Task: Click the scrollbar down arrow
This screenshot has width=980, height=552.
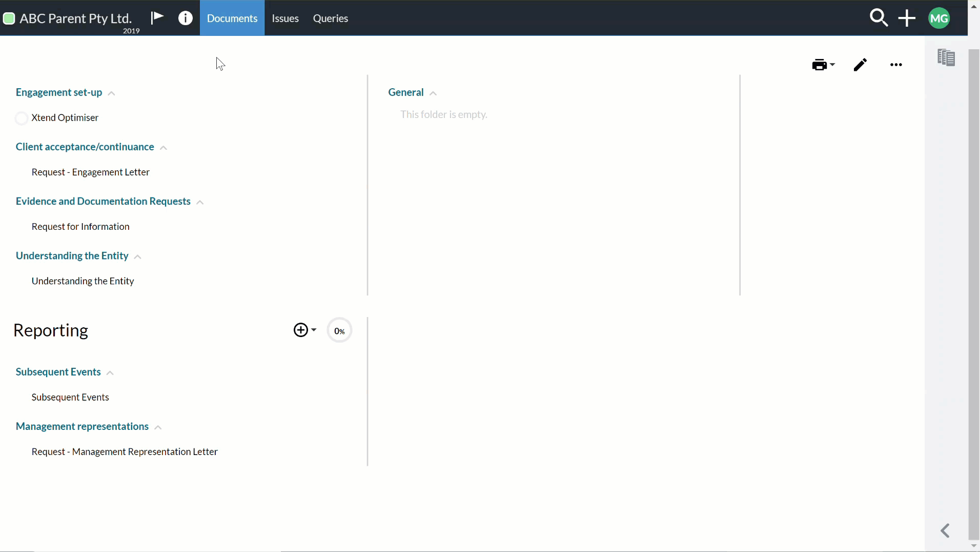Action: (x=974, y=546)
